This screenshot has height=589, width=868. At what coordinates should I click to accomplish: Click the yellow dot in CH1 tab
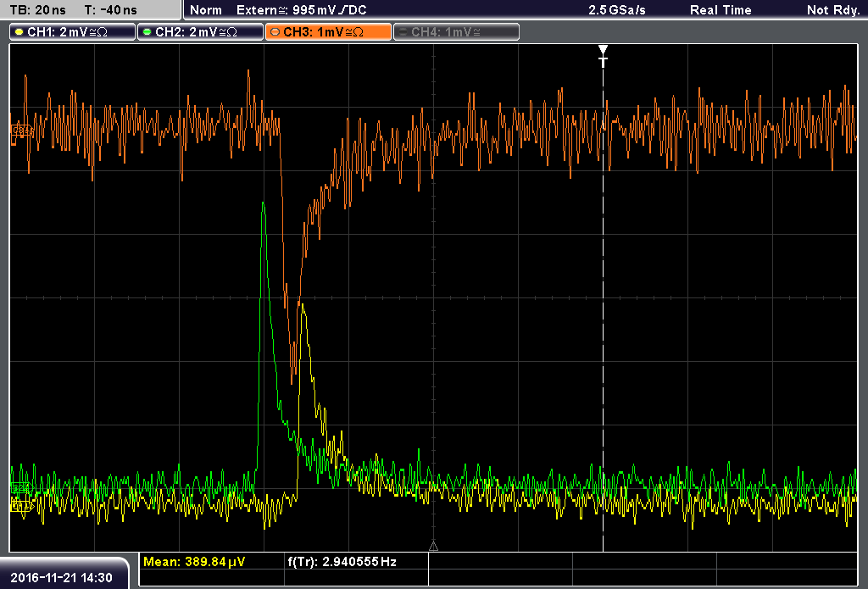tap(19, 32)
